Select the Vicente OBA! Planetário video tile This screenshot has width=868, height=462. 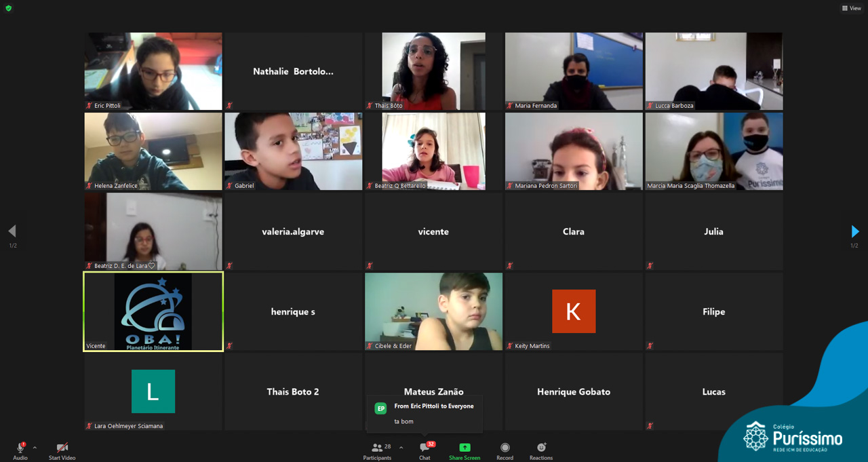[x=153, y=311]
